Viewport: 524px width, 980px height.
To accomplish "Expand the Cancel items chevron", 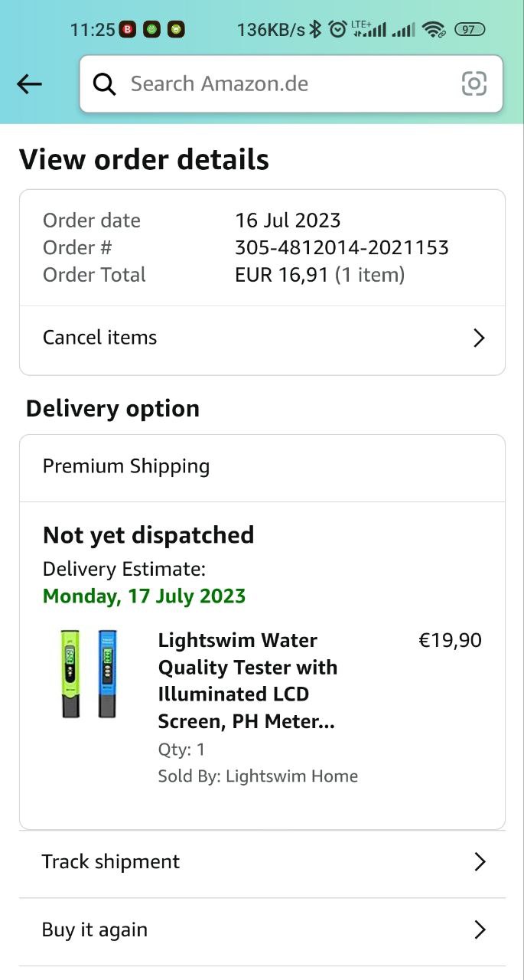I will pyautogui.click(x=479, y=338).
